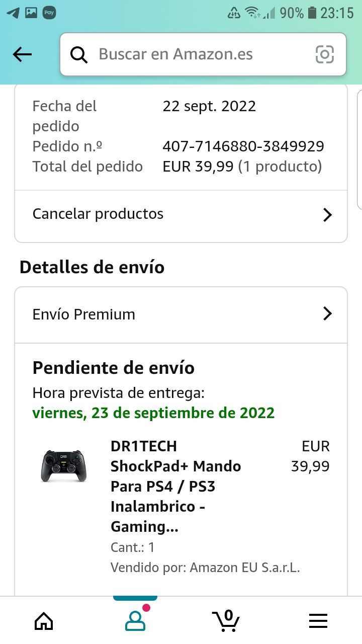Tap Telegram notification icon in status bar
Viewport: 362px width, 644px height.
coord(13,13)
